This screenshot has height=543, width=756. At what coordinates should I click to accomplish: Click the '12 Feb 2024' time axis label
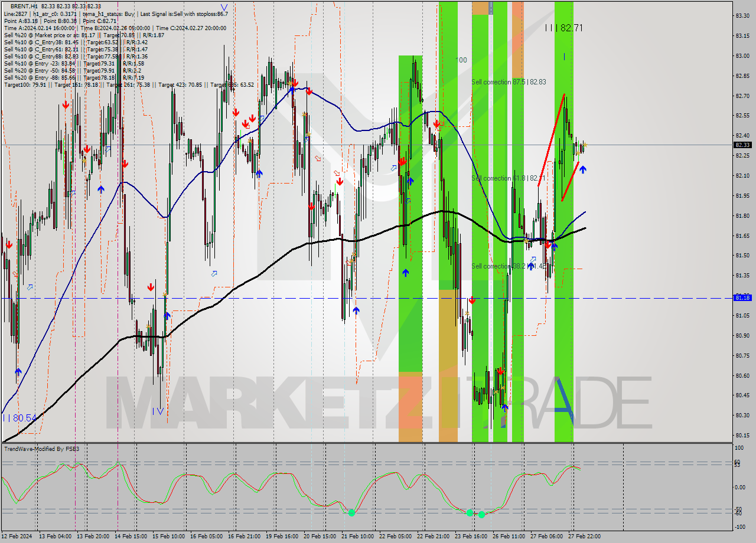(18, 537)
